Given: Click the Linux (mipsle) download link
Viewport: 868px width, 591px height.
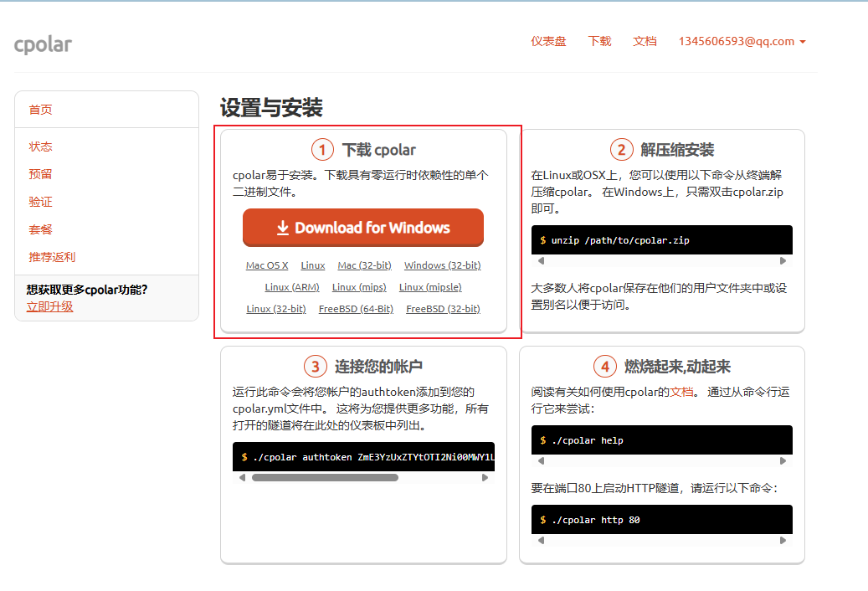Looking at the screenshot, I should click(x=430, y=287).
